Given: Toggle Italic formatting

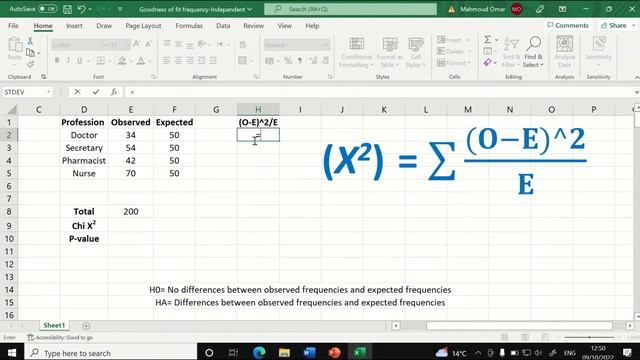Looking at the screenshot, I should coord(68,60).
